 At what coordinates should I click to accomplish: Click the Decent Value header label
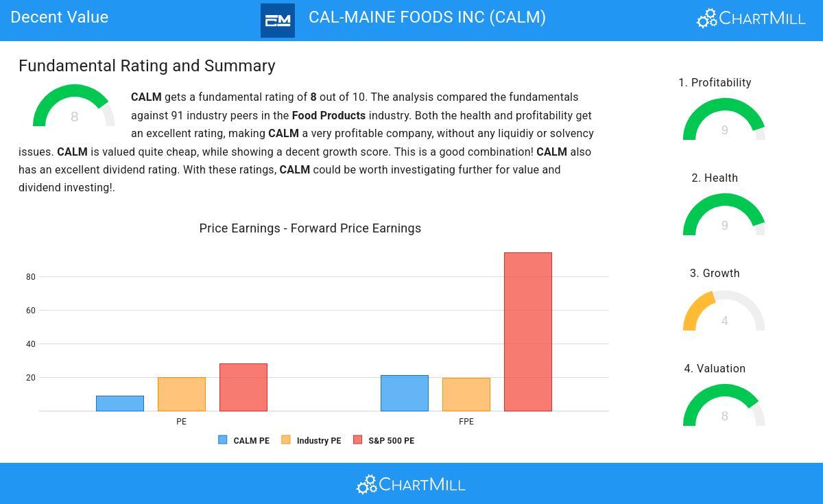click(60, 17)
